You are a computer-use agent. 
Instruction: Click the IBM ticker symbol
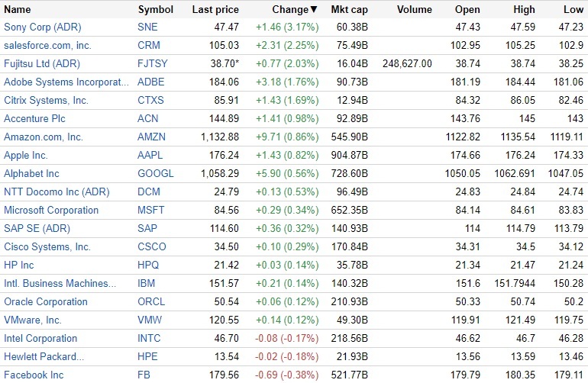[x=147, y=284]
